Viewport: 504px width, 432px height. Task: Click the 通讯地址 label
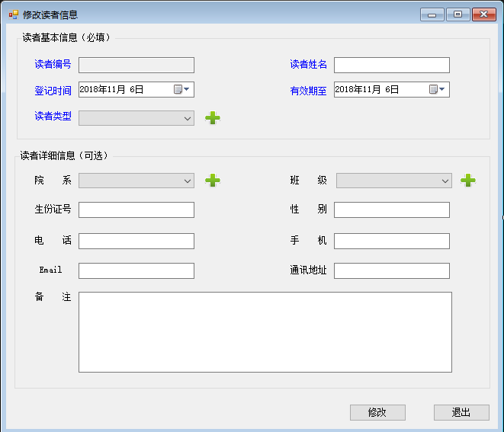(308, 270)
